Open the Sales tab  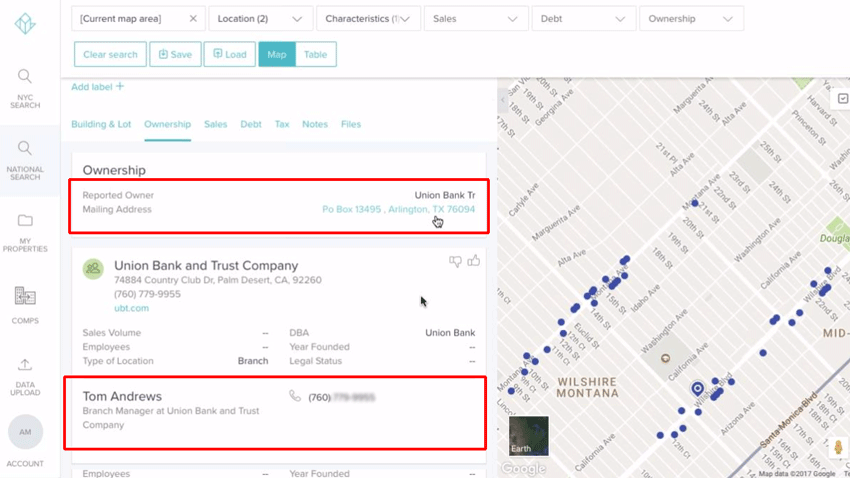pyautogui.click(x=215, y=124)
